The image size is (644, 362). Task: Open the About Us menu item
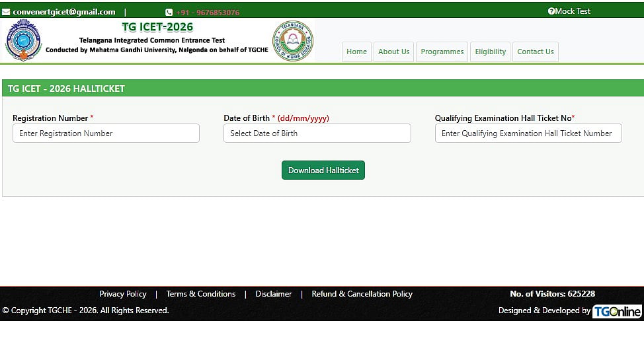pyautogui.click(x=393, y=52)
